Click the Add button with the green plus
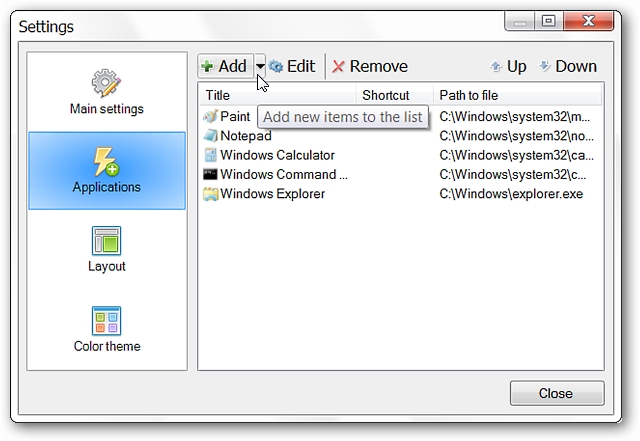The width and height of the screenshot is (640, 441). point(226,66)
